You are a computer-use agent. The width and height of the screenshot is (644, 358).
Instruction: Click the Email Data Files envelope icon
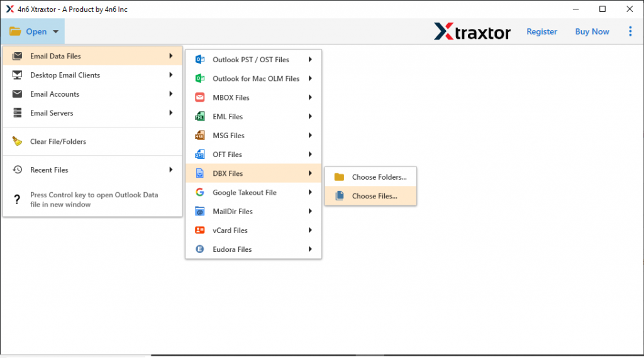(x=17, y=56)
